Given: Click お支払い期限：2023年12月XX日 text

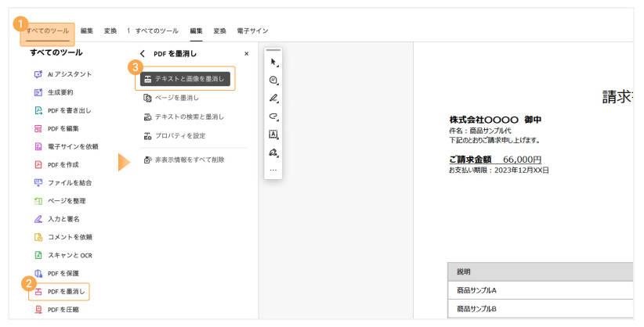Looking at the screenshot, I should 499,170.
